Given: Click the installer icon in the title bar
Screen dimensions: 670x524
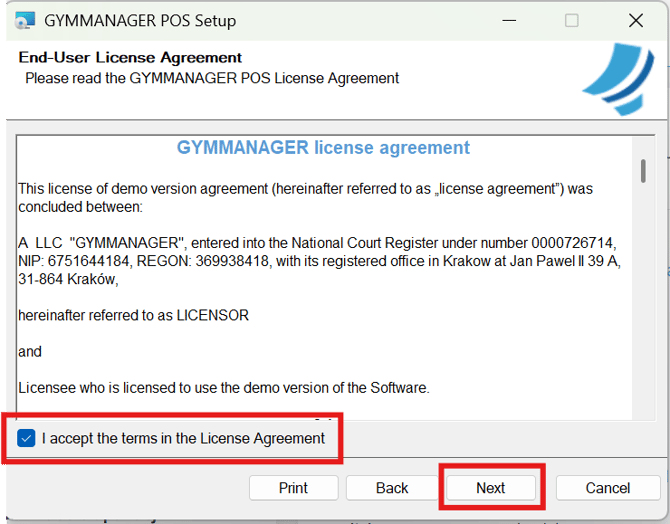Looking at the screenshot, I should tap(24, 20).
